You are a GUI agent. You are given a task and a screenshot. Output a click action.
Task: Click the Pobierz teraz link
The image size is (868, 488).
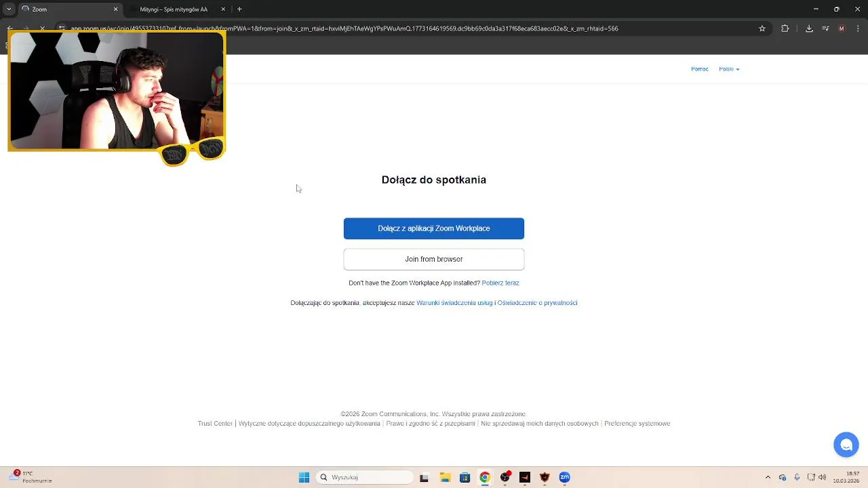point(500,283)
